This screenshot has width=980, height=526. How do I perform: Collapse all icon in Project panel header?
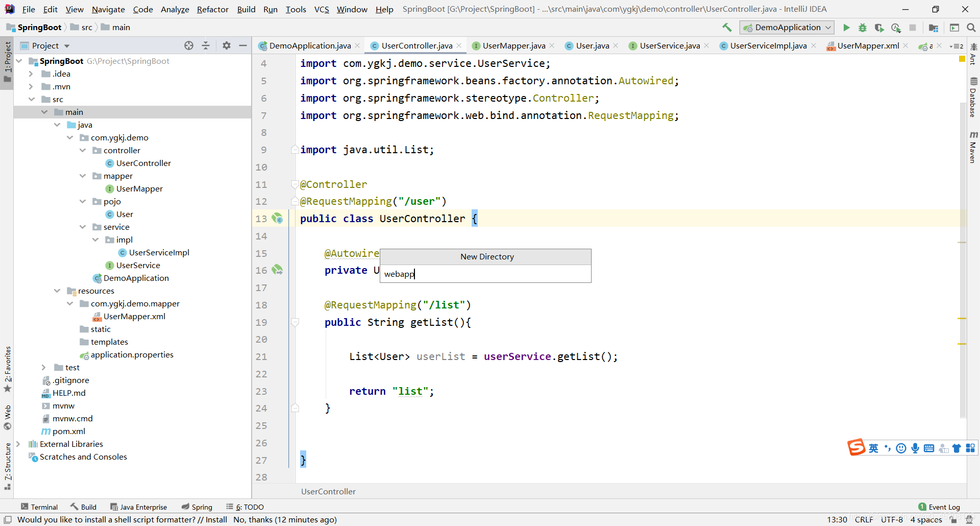pos(206,45)
